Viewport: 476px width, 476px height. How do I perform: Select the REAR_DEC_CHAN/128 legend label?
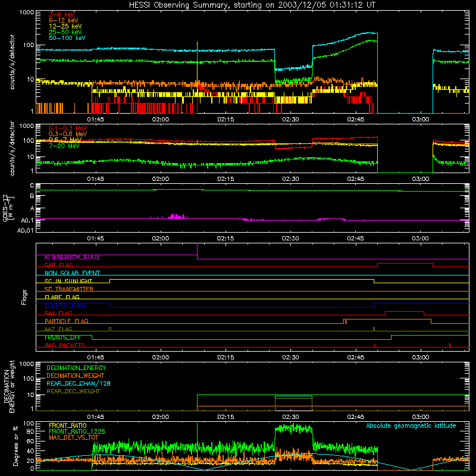tap(79, 384)
